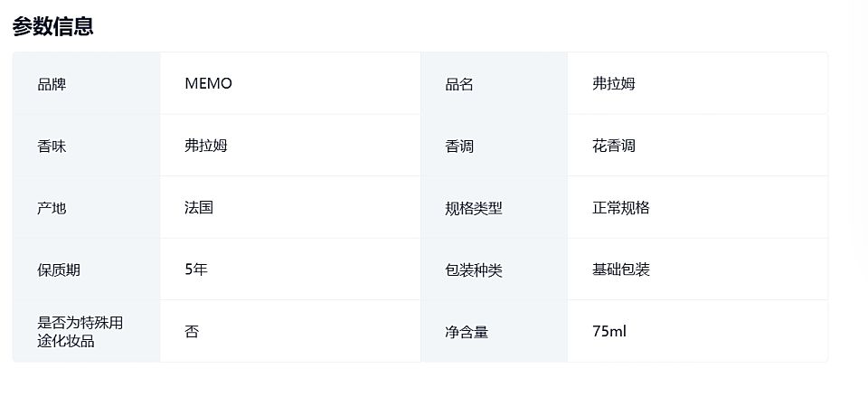The width and height of the screenshot is (868, 397).
Task: Click the 参数信息 heading
Action: point(53,26)
